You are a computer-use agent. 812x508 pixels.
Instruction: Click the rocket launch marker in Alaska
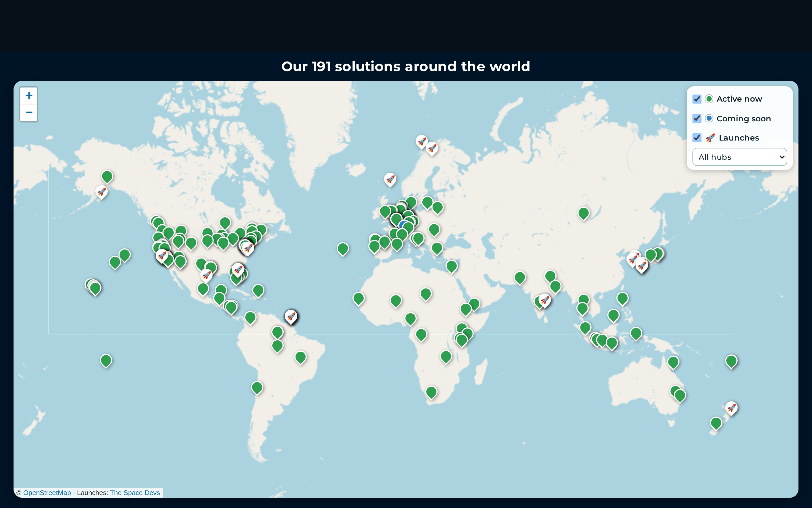(x=101, y=192)
